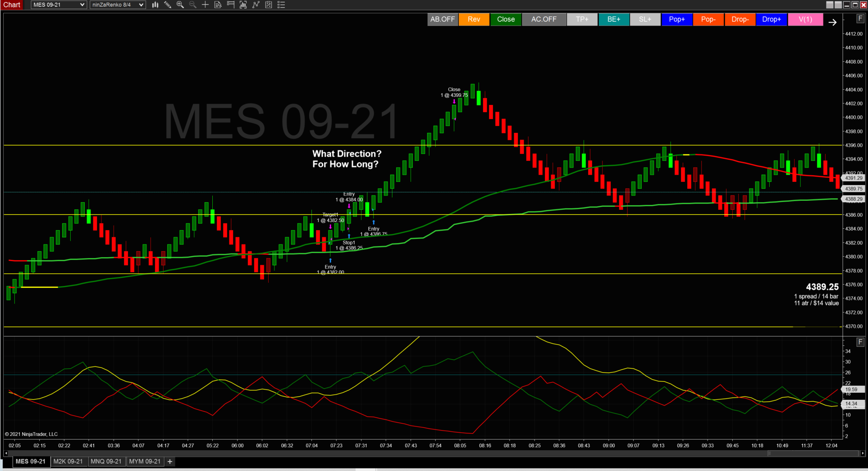Image resolution: width=868 pixels, height=471 pixels.
Task: Click the orange Drop- button
Action: click(x=740, y=19)
